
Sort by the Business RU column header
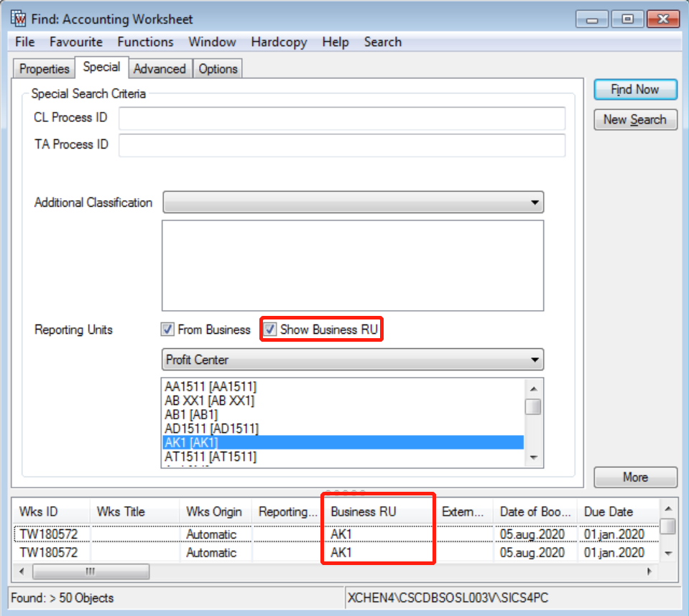378,512
